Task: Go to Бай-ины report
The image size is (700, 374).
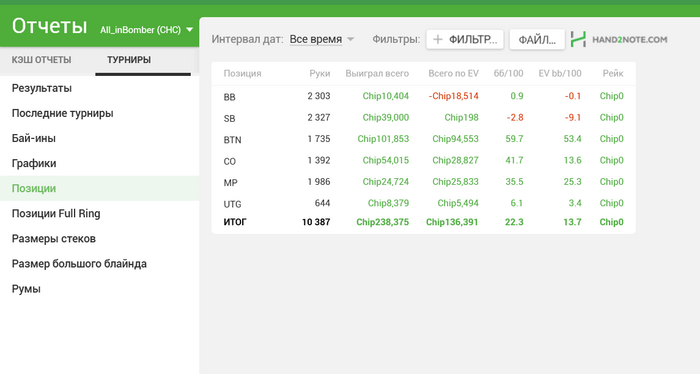Action: (x=33, y=138)
